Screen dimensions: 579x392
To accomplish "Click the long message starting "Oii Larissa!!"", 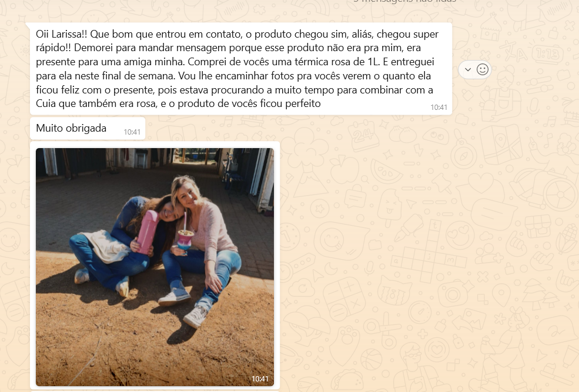I will pos(241,69).
